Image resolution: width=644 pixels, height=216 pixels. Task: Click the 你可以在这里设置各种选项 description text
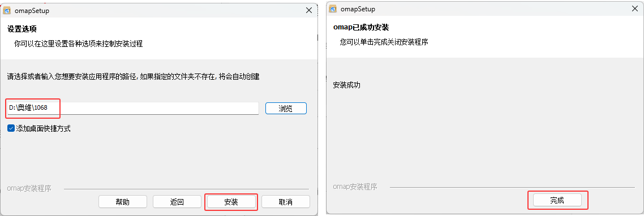(x=79, y=44)
